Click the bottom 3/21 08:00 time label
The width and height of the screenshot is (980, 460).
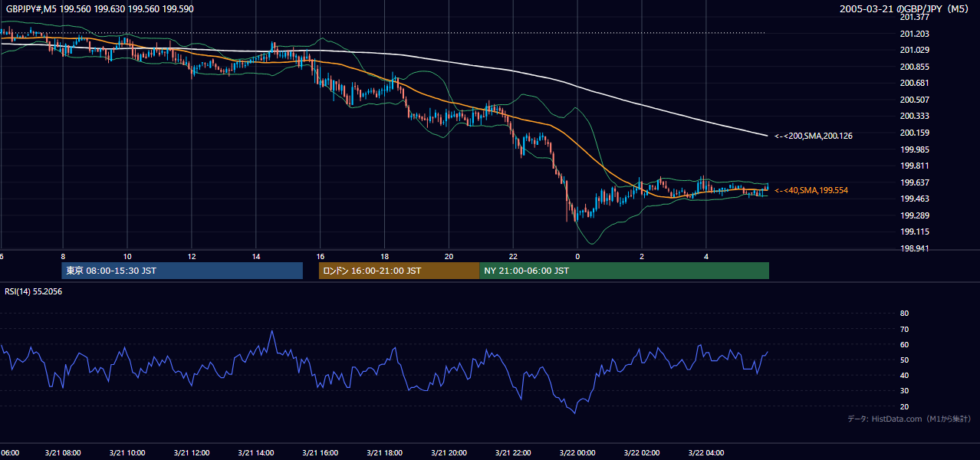62,452
